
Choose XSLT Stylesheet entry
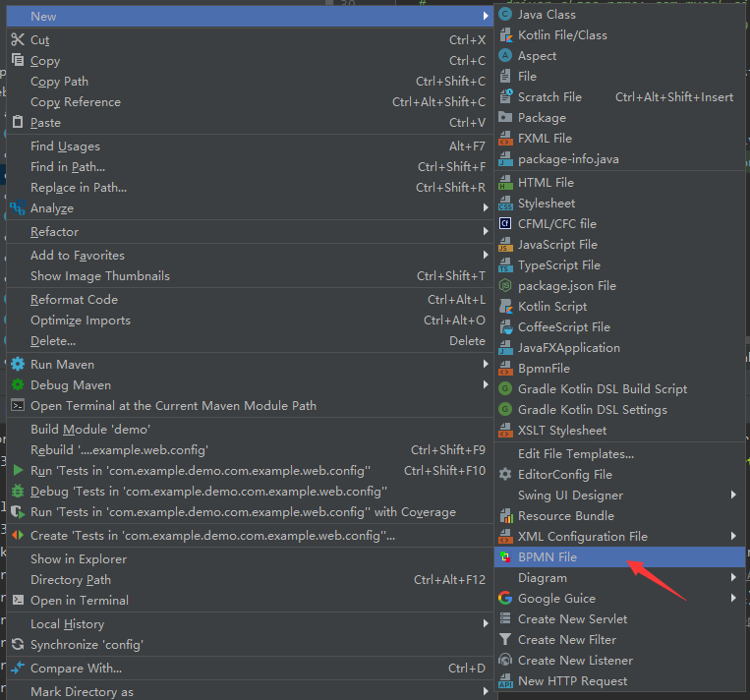coord(620,431)
